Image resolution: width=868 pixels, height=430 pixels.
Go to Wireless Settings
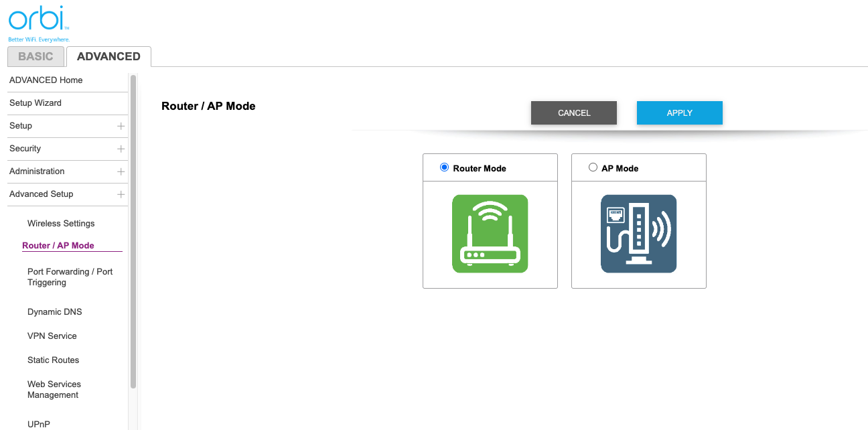[x=61, y=224]
